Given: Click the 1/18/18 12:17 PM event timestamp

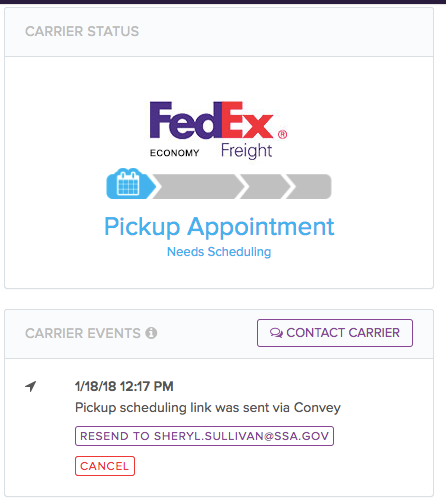Looking at the screenshot, I should 124,386.
